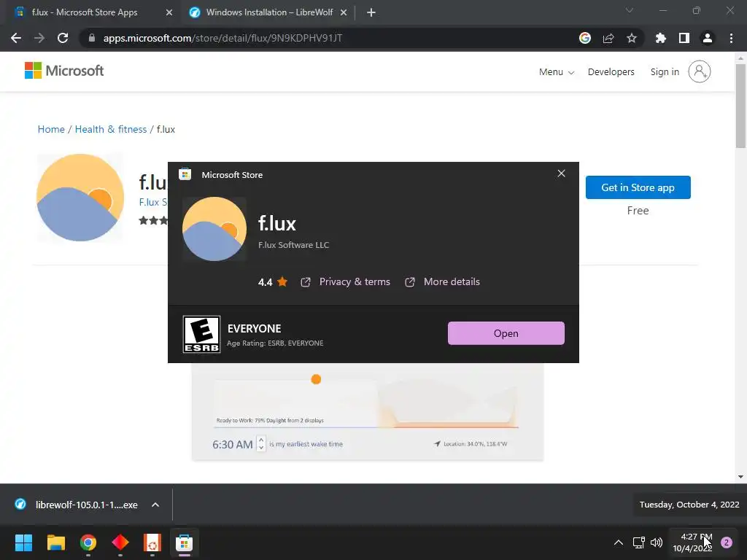Close the f.lux Microsoft Store tab

pos(169,12)
